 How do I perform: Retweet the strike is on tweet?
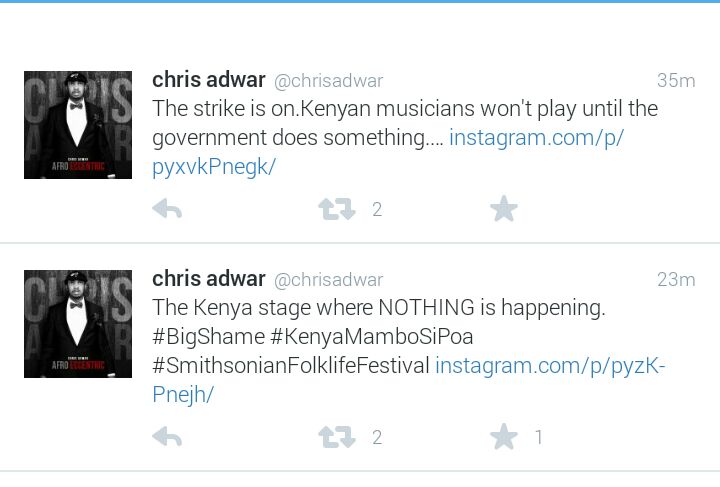tap(337, 209)
